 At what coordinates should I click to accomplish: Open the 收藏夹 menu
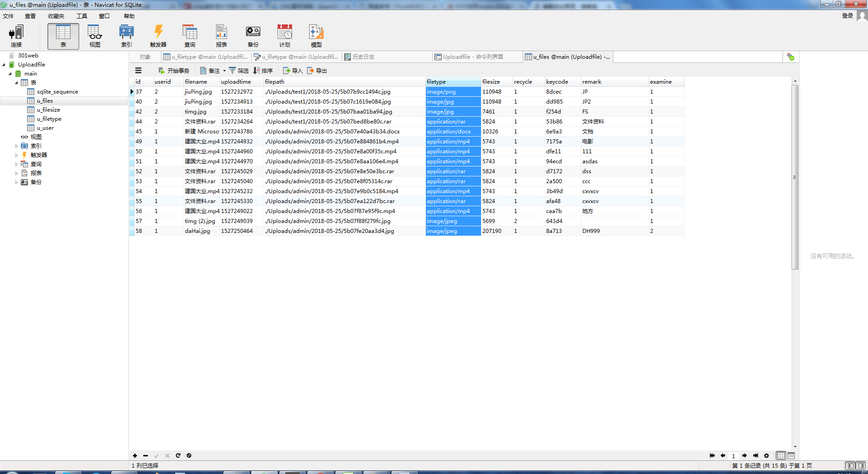(x=56, y=16)
